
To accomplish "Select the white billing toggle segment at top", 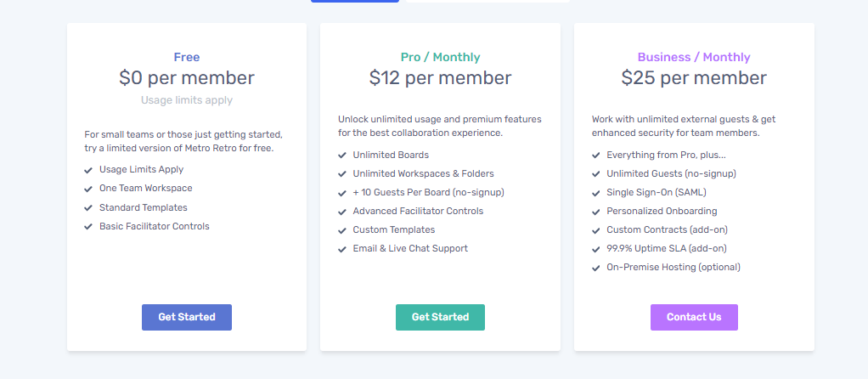I will pos(488,1).
